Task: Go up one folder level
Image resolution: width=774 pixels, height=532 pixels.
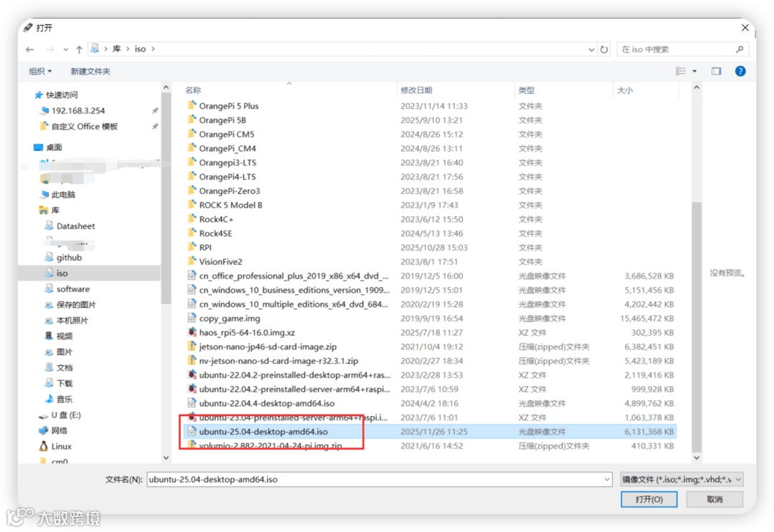Action: click(79, 49)
